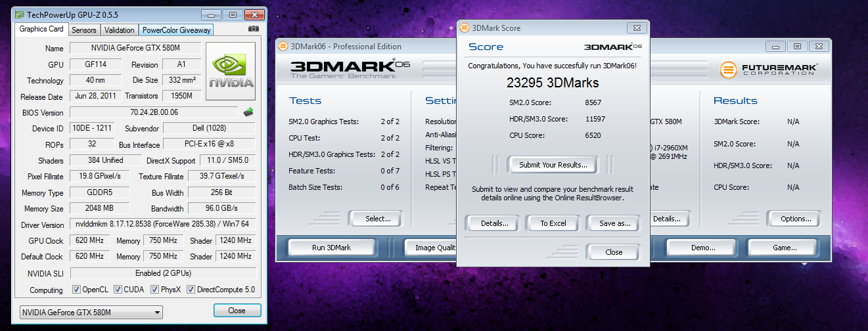The width and height of the screenshot is (868, 331).
Task: Click the NVIDIA SLI status field
Action: pyautogui.click(x=163, y=273)
